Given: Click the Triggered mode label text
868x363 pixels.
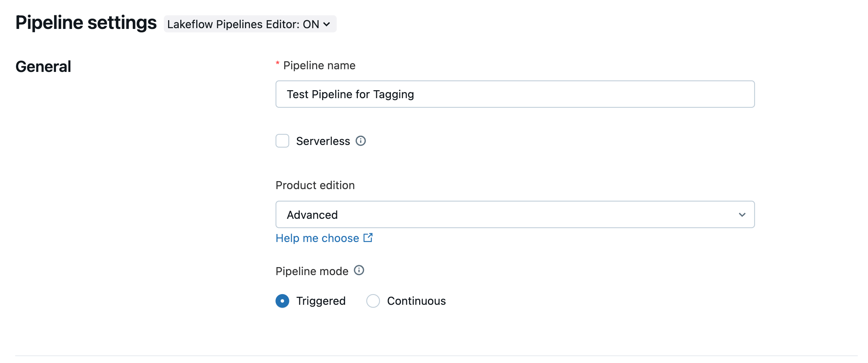Looking at the screenshot, I should click(x=321, y=301).
